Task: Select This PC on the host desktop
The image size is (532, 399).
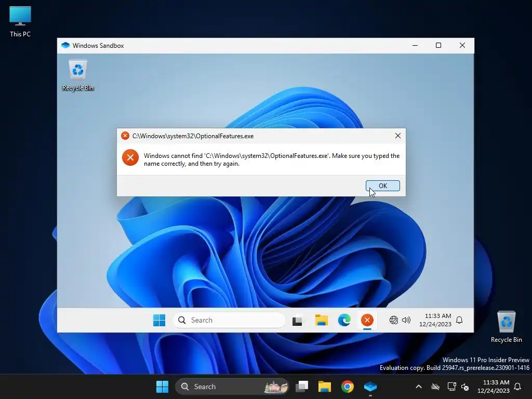Action: coord(20,21)
